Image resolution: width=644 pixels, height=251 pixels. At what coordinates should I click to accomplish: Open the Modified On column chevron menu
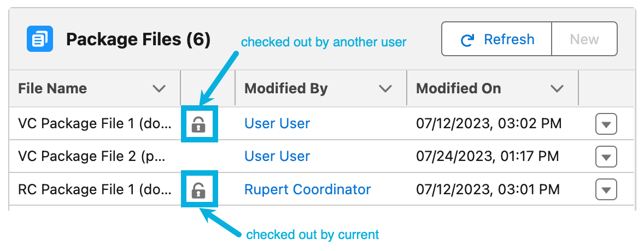click(x=557, y=88)
